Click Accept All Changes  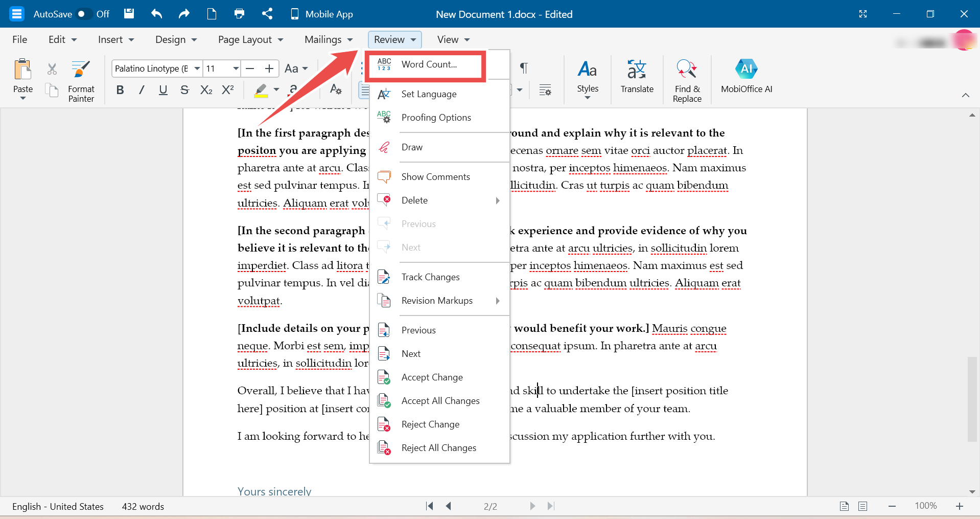pyautogui.click(x=439, y=401)
